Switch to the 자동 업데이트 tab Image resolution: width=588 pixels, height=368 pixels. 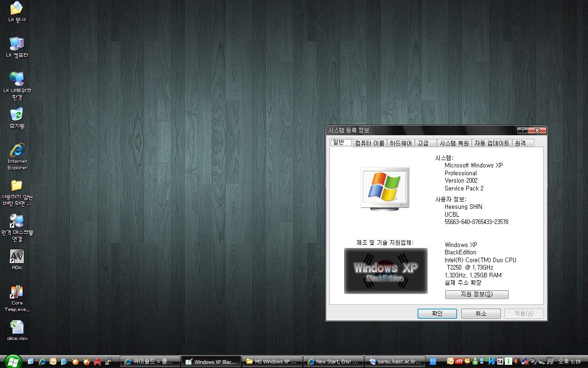(x=492, y=143)
